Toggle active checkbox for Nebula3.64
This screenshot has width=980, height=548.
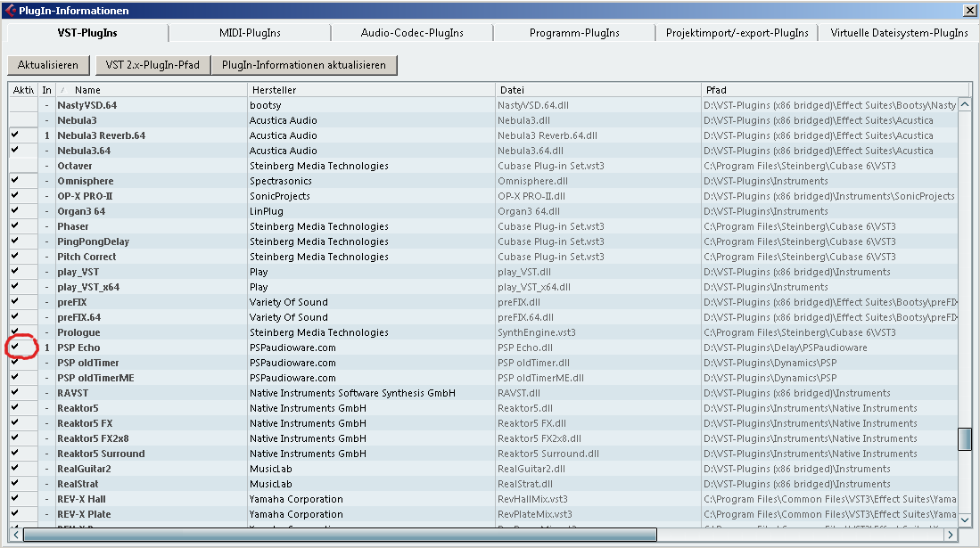pyautogui.click(x=15, y=150)
